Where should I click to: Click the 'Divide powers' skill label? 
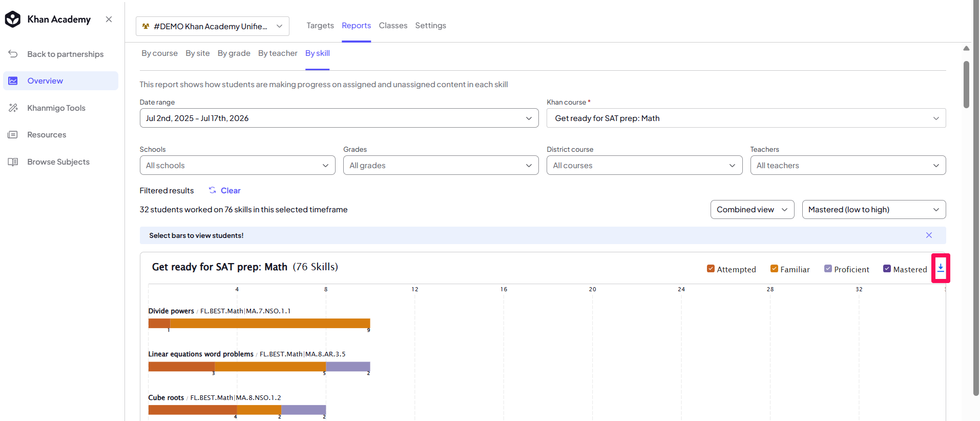tap(171, 311)
